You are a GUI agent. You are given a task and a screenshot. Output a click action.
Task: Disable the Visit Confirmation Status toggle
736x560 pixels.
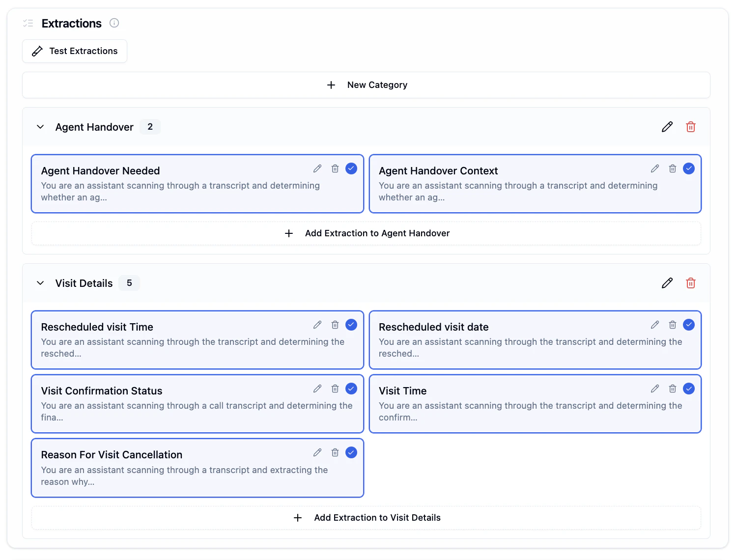(351, 389)
